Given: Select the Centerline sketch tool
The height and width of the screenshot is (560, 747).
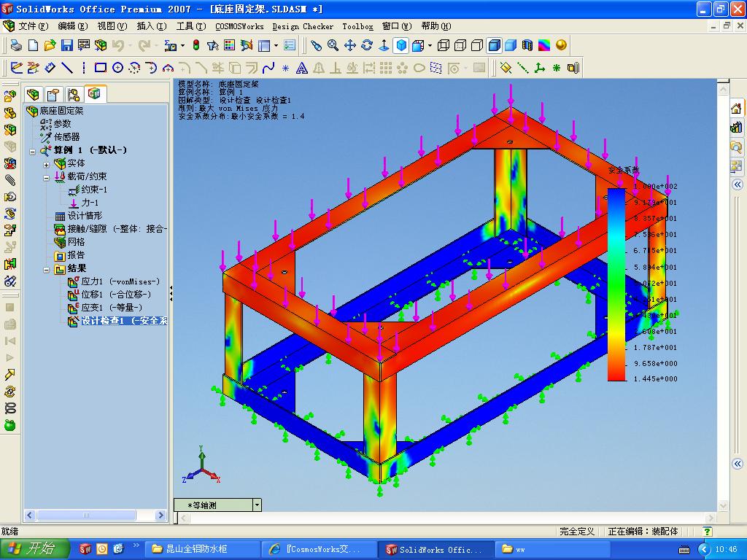Looking at the screenshot, I should pos(84,68).
